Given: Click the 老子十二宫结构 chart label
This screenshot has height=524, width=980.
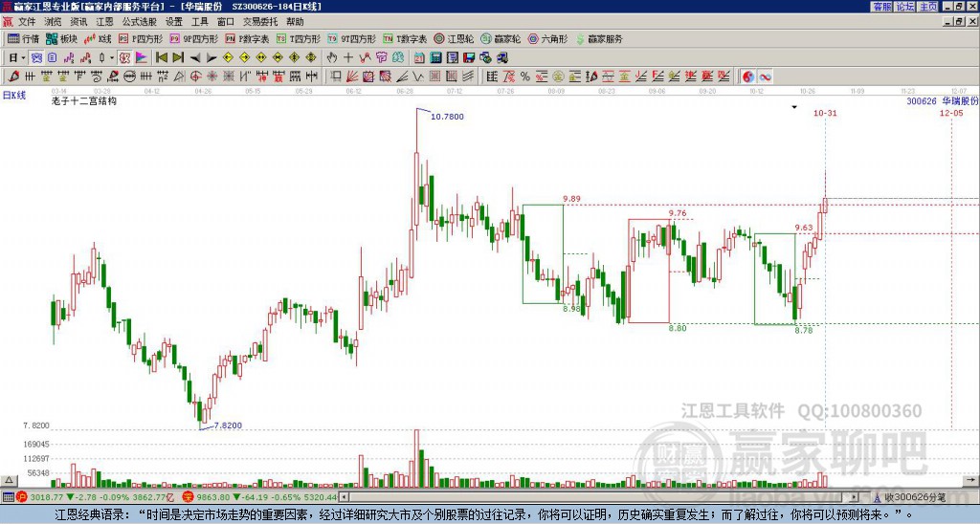Looking at the screenshot, I should tap(84, 100).
